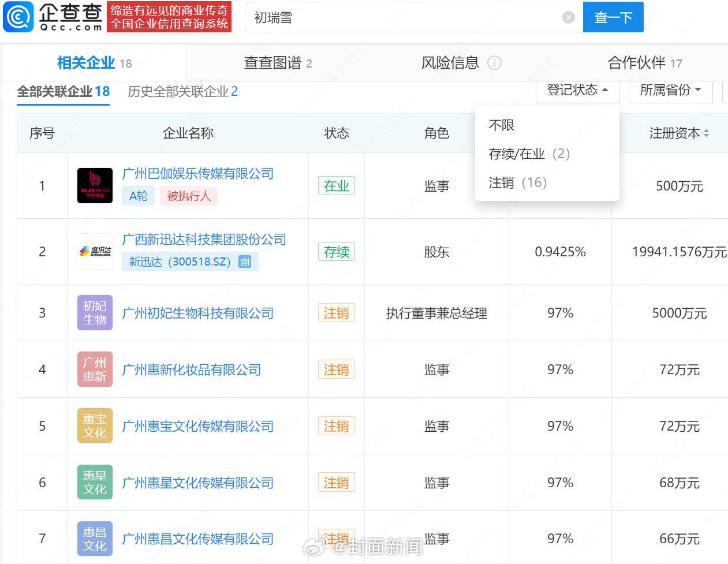
Task: Clear the search box using the X icon
Action: (x=569, y=17)
